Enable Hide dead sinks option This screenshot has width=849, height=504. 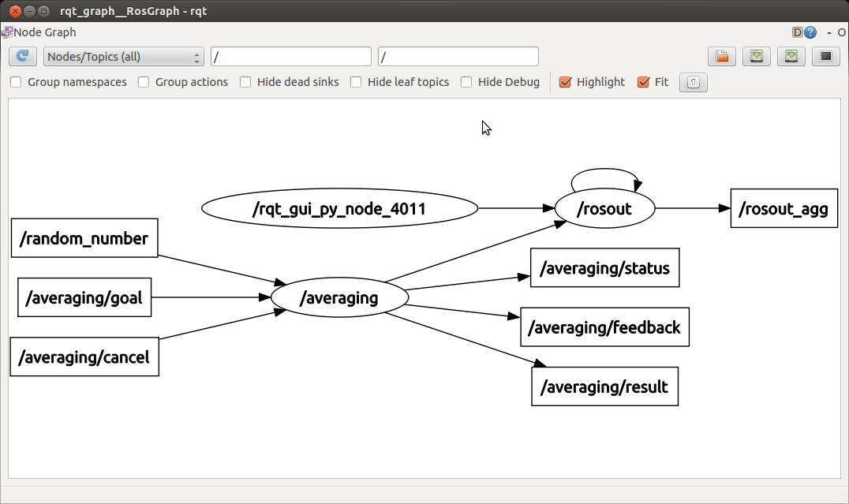point(245,82)
